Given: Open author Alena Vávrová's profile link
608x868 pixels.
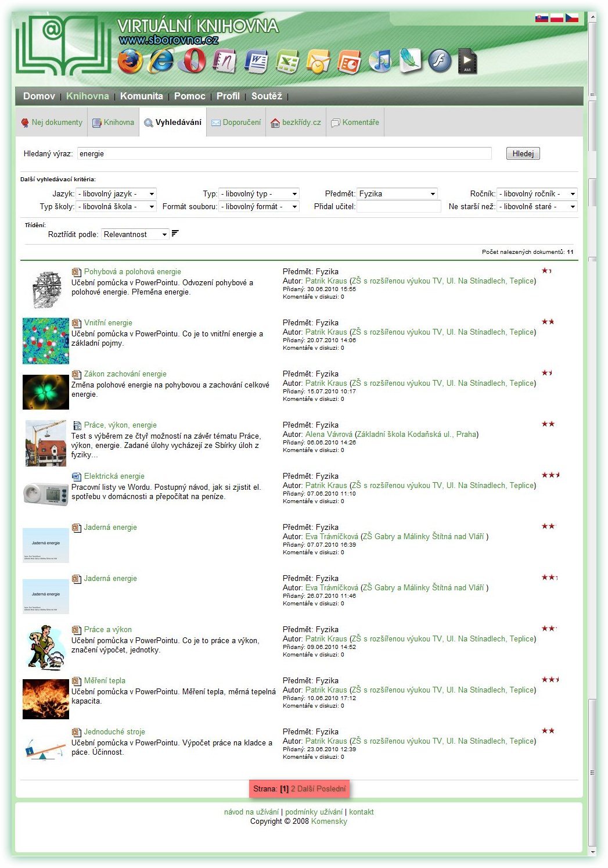Looking at the screenshot, I should point(329,435).
